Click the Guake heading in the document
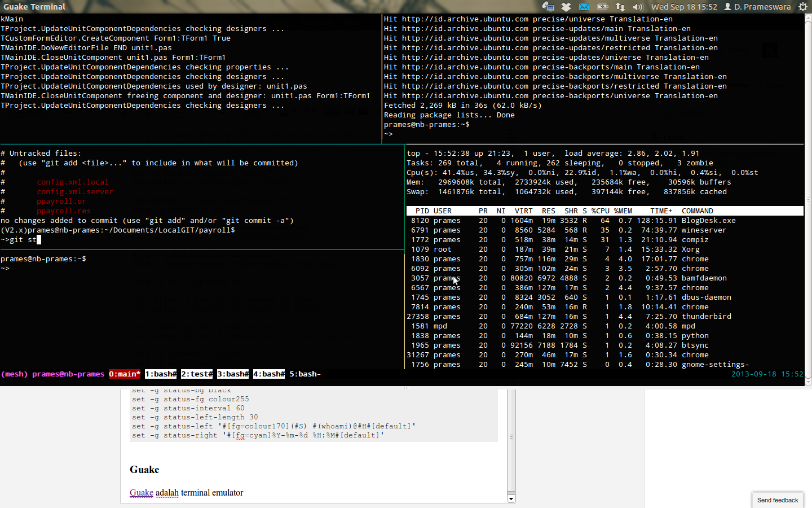812x508 pixels. (144, 470)
